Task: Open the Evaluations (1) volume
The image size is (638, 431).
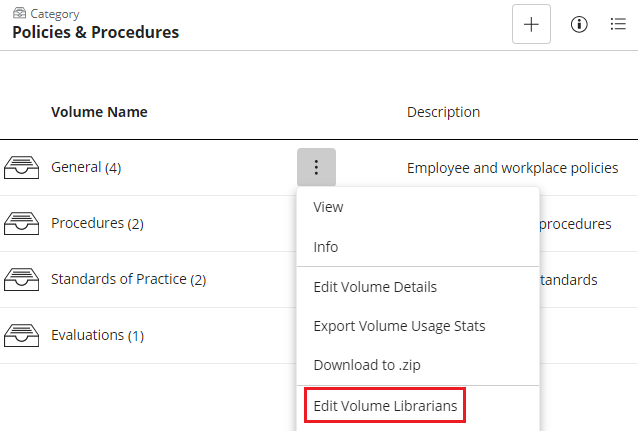Action: 97,335
